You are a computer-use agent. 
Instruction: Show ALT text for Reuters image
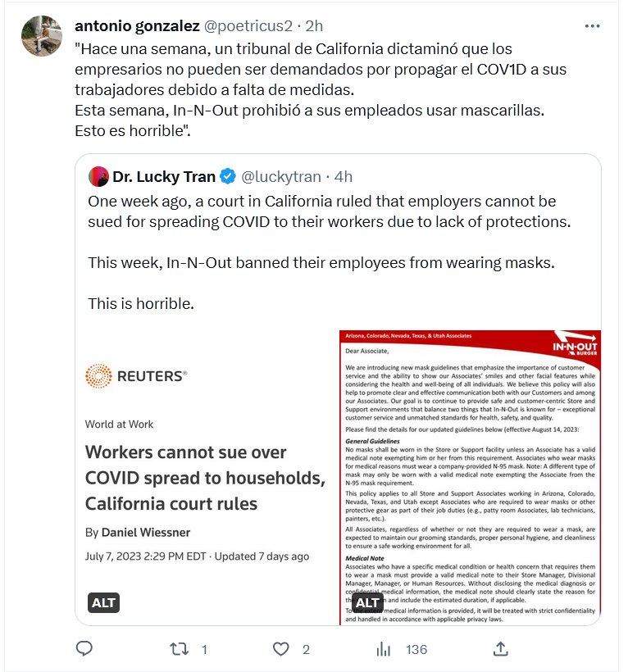click(x=104, y=603)
